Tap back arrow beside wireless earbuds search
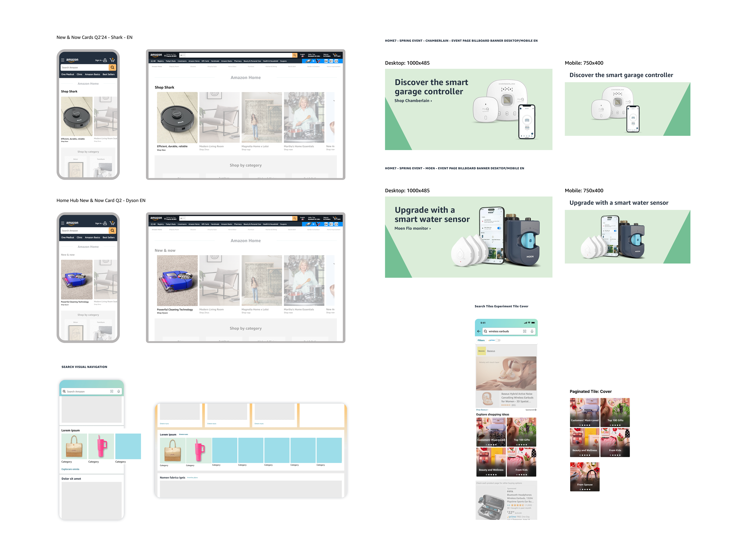Viewport: 747px width, 560px height. (x=479, y=331)
